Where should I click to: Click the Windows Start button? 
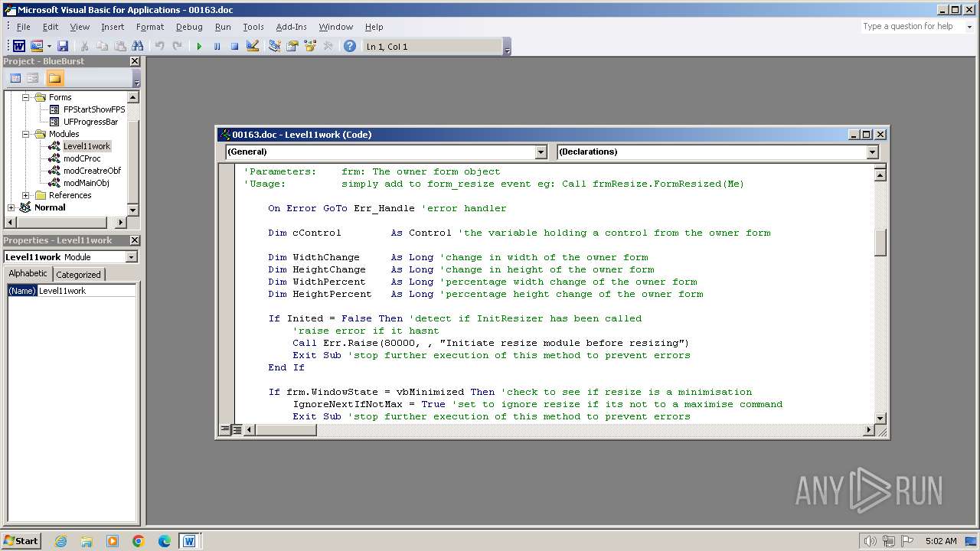point(21,541)
